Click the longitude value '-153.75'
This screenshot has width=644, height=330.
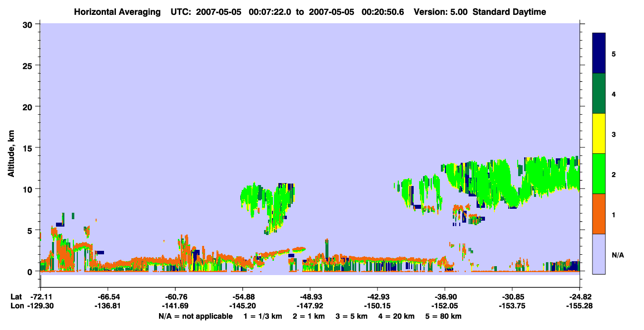[x=512, y=306]
